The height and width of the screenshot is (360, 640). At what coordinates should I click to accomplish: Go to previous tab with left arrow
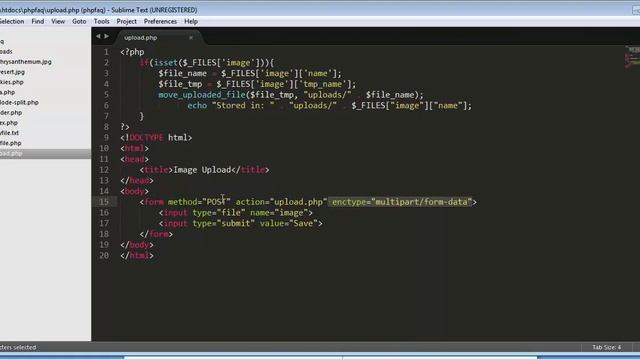tap(98, 36)
